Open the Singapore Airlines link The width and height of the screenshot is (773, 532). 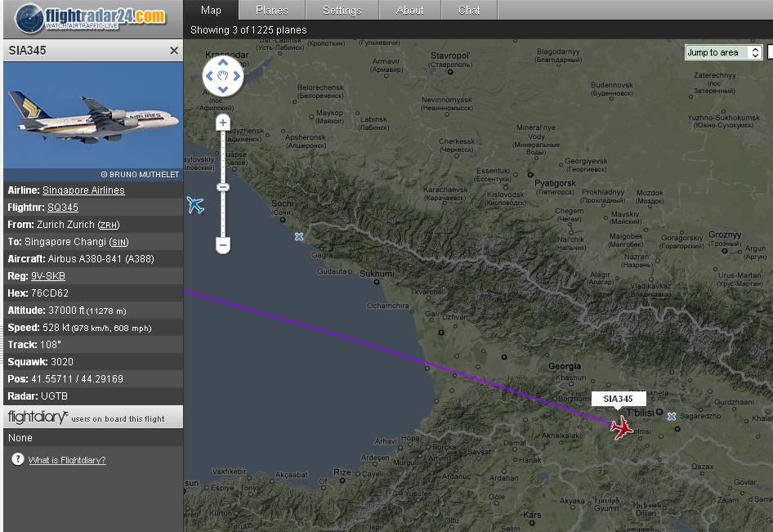pos(83,190)
